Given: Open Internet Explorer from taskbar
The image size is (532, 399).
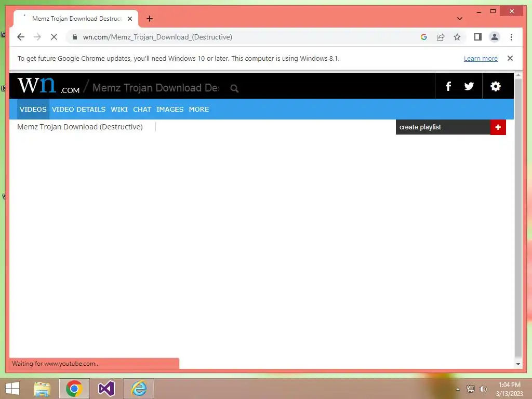Looking at the screenshot, I should coord(139,389).
